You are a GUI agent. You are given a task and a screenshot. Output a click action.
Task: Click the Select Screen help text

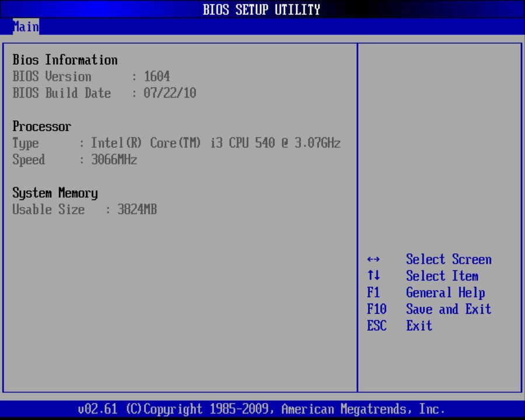tap(449, 260)
